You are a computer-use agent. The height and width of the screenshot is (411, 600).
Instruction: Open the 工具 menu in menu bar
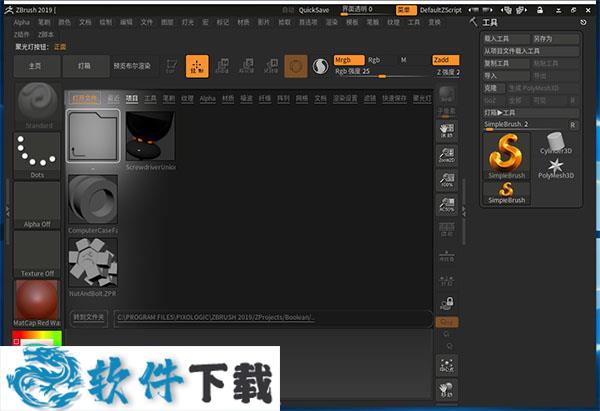tap(414, 23)
